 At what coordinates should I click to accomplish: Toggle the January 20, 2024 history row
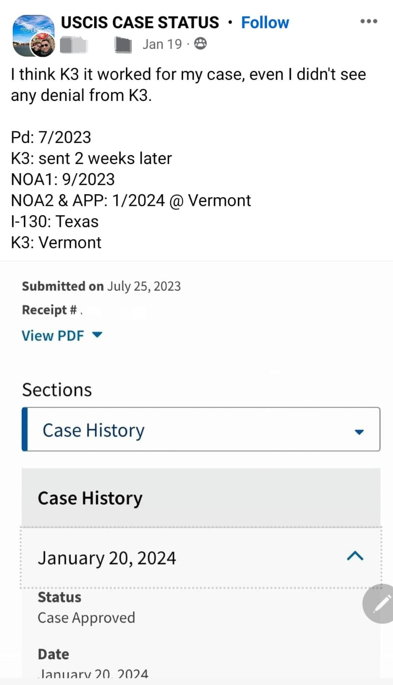(x=201, y=557)
